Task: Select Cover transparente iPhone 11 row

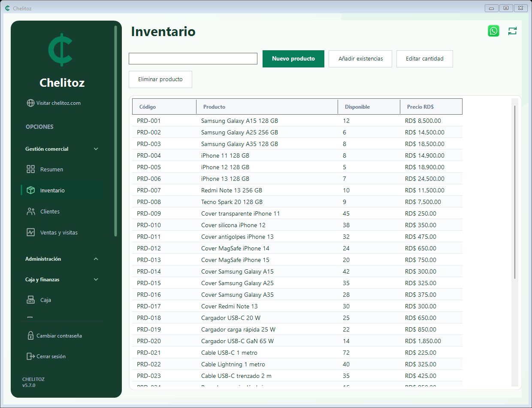Action: [x=297, y=213]
